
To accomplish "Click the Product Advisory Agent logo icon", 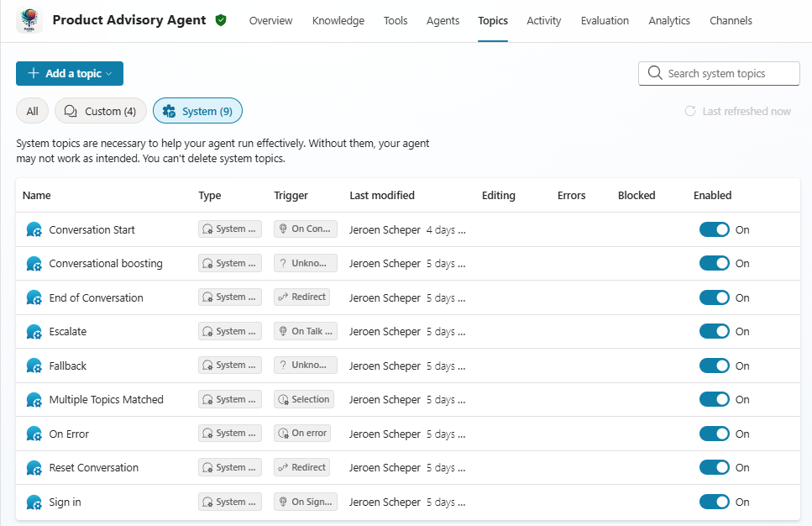I will pos(29,21).
